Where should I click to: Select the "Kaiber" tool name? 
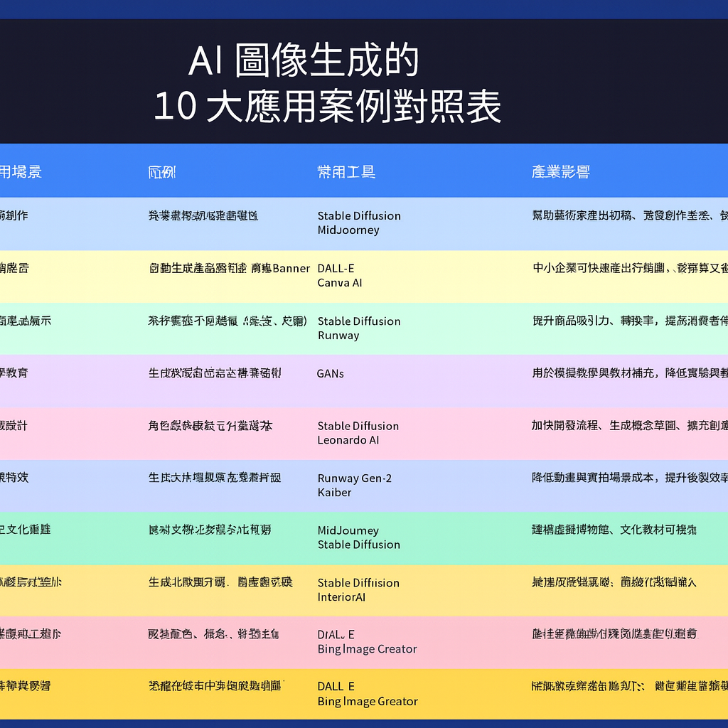point(334,492)
